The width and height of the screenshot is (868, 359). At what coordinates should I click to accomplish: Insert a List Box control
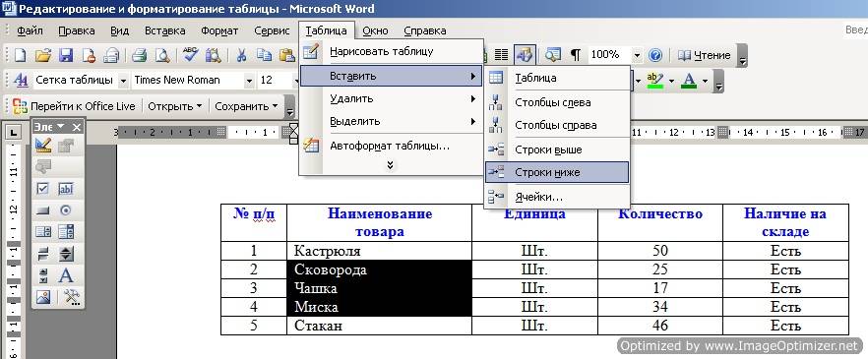pos(43,232)
